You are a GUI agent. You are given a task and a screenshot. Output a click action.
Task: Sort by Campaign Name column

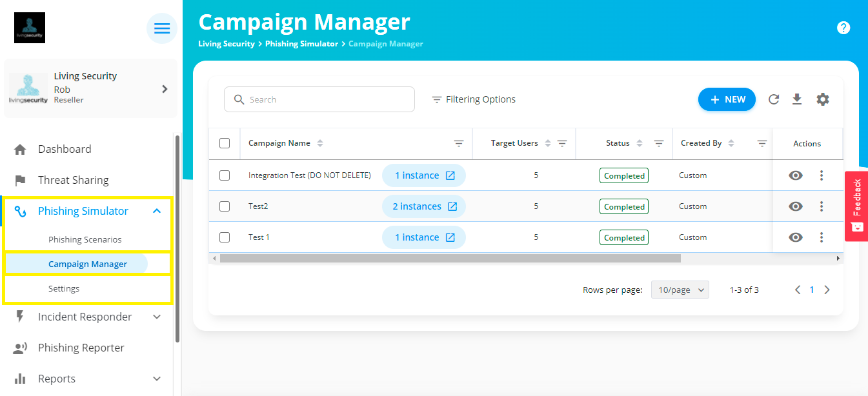click(320, 143)
